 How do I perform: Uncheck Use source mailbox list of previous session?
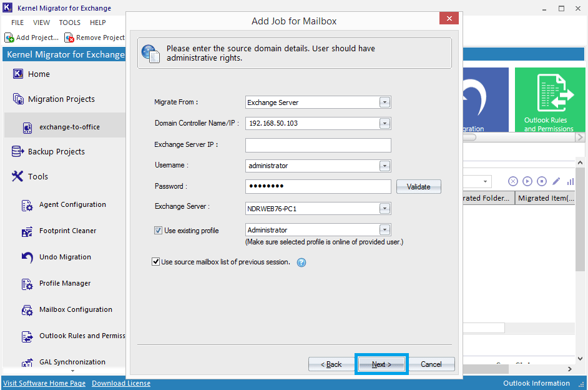point(155,262)
